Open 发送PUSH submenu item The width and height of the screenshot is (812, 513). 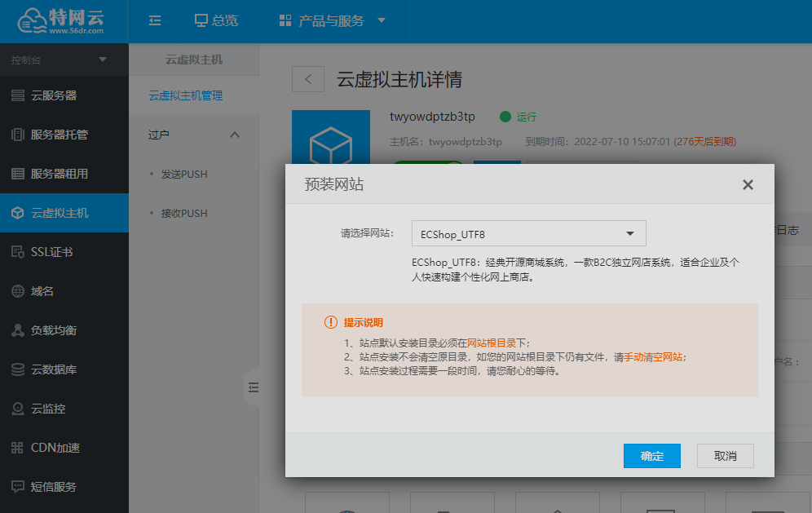click(183, 174)
